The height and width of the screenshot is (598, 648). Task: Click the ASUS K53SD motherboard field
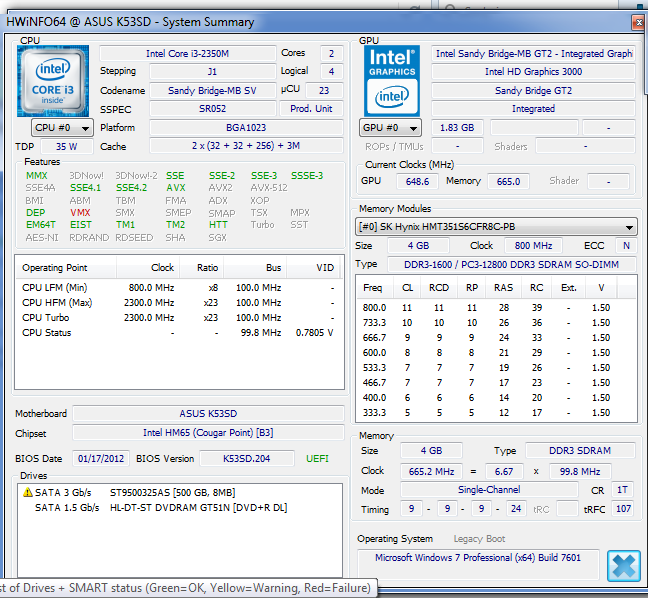pyautogui.click(x=208, y=414)
